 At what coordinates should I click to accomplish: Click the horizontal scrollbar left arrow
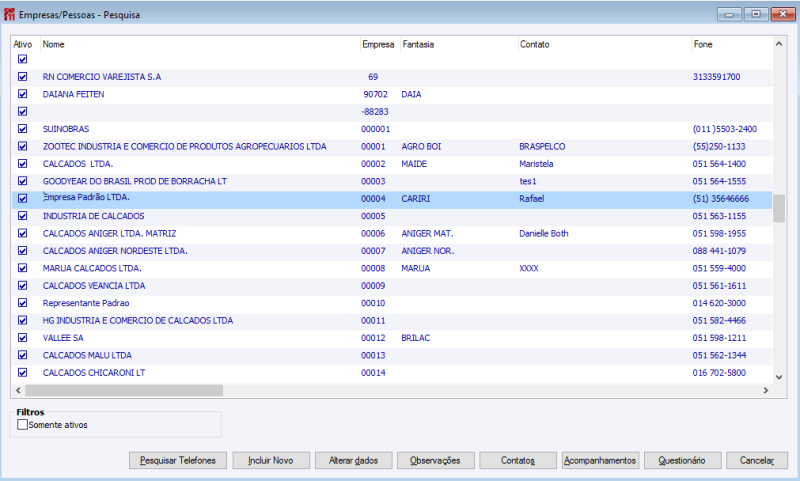click(x=18, y=390)
